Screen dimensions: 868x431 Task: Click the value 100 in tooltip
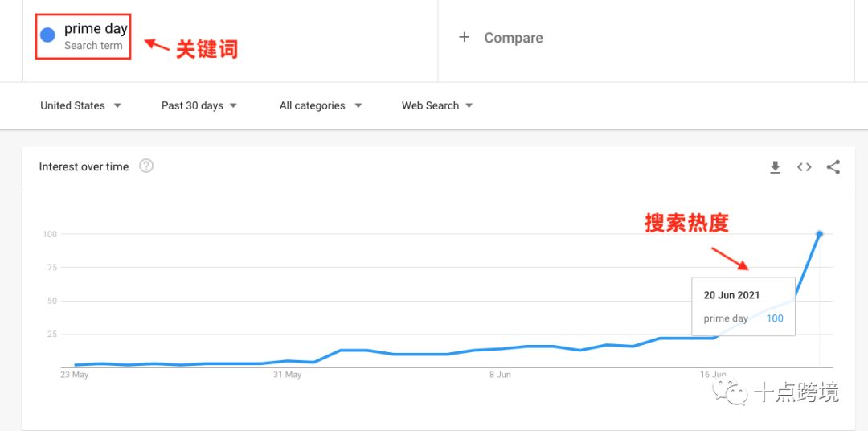[775, 318]
